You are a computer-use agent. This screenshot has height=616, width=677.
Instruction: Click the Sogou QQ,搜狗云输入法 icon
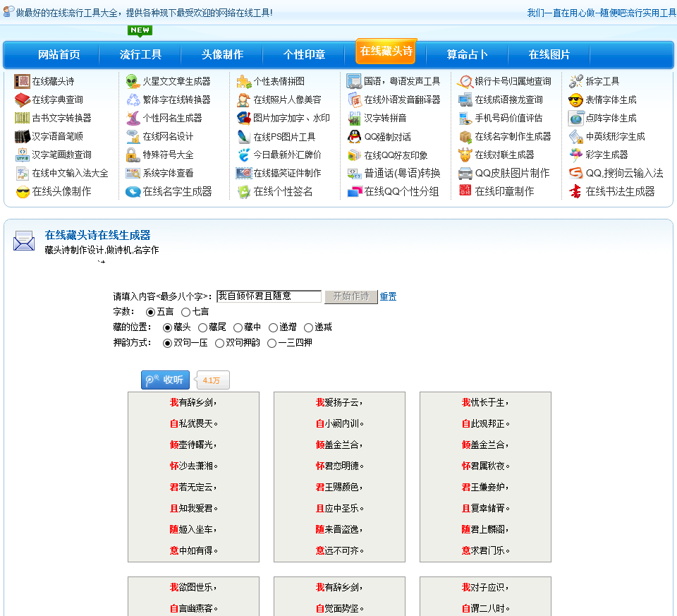[576, 173]
